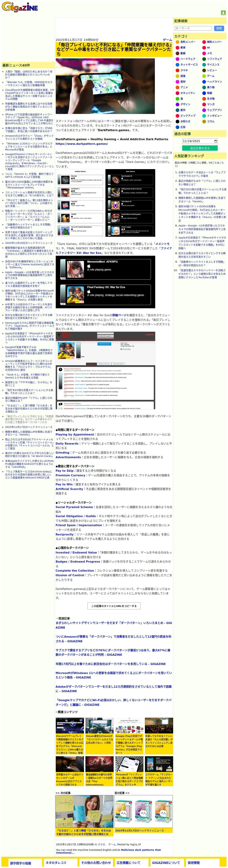This screenshot has width=228, height=868.
Task: Click the green 過去記事を見る button
Action: (x=200, y=148)
